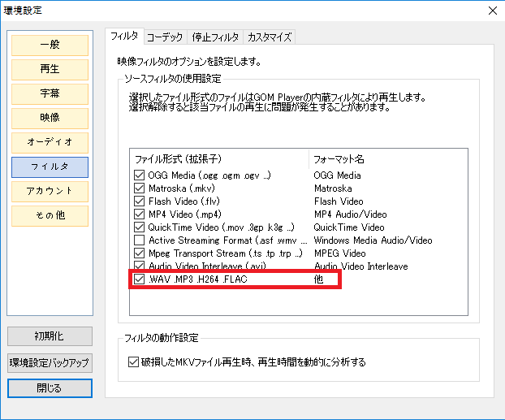Switch to the 停止フィルタ tab
505x420 pixels.
pos(215,37)
